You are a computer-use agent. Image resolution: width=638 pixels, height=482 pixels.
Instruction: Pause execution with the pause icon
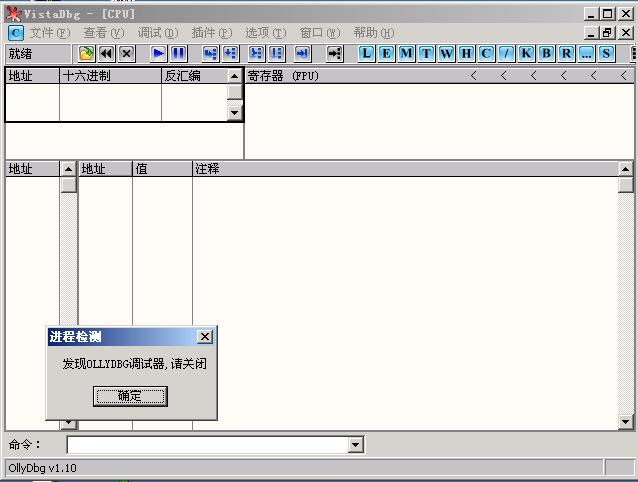[179, 53]
